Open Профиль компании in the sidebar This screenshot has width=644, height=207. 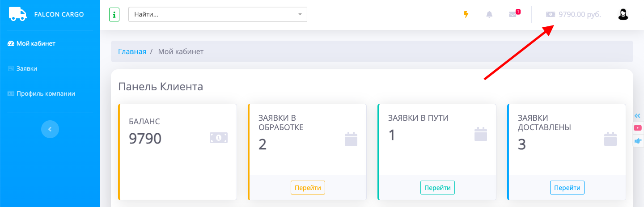click(x=46, y=93)
